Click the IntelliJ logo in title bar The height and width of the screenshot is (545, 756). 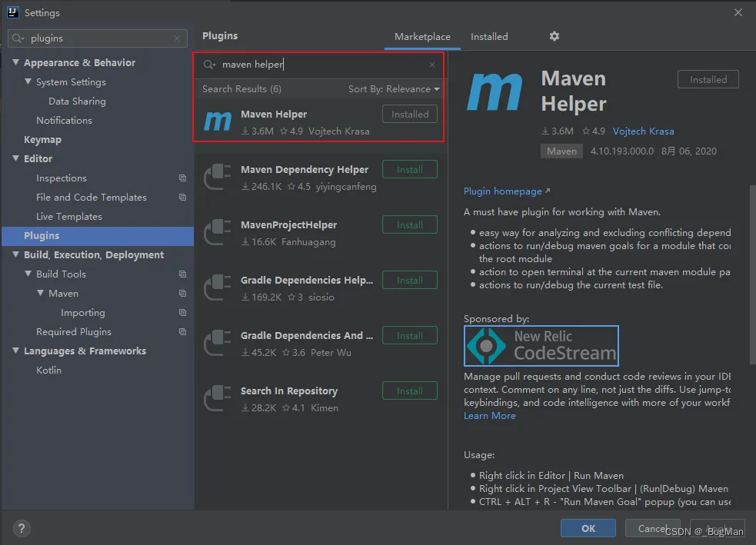point(13,12)
